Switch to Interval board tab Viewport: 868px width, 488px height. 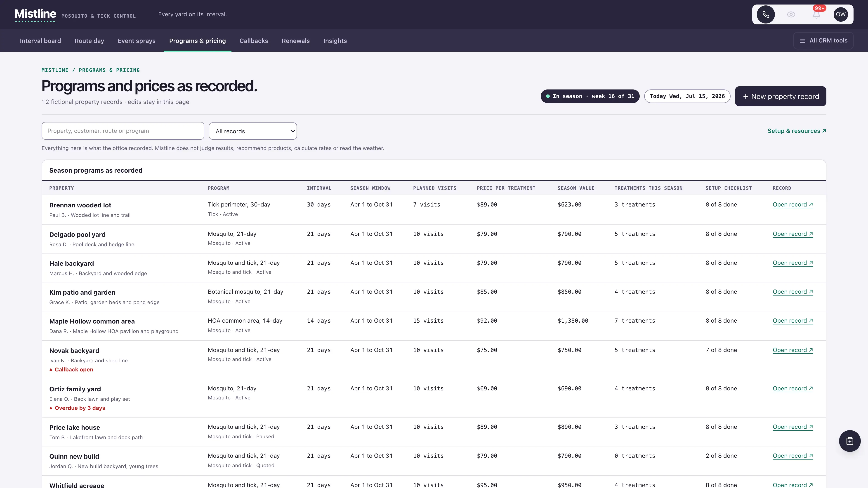coord(40,41)
